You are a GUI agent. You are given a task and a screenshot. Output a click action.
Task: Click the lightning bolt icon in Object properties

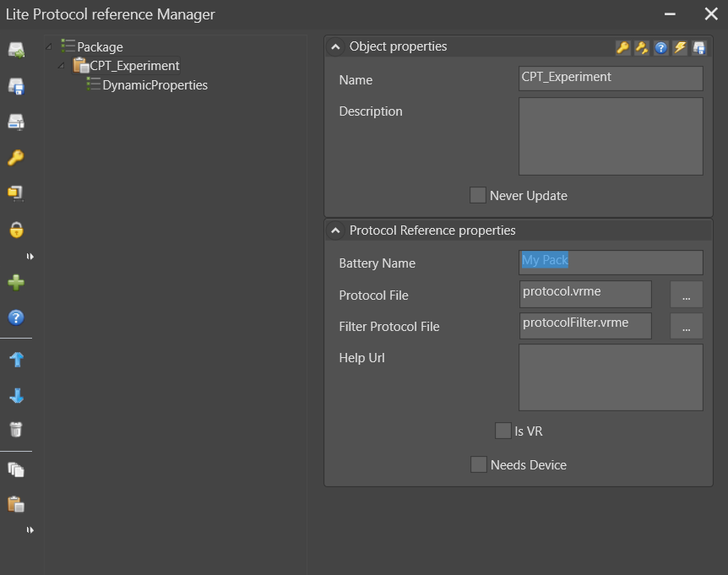[x=680, y=47]
